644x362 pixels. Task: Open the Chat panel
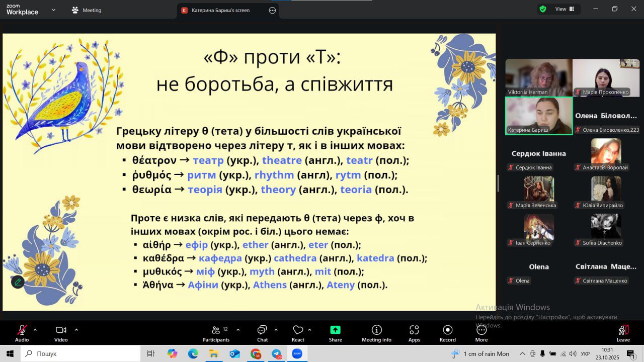[262, 333]
